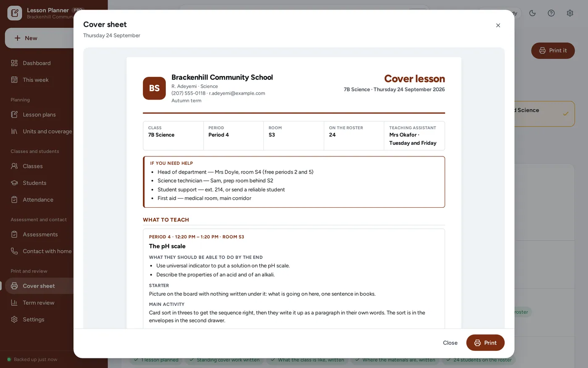Click the clipboard icon beside Attendance
Screen dimensions: 588x368
click(14, 200)
